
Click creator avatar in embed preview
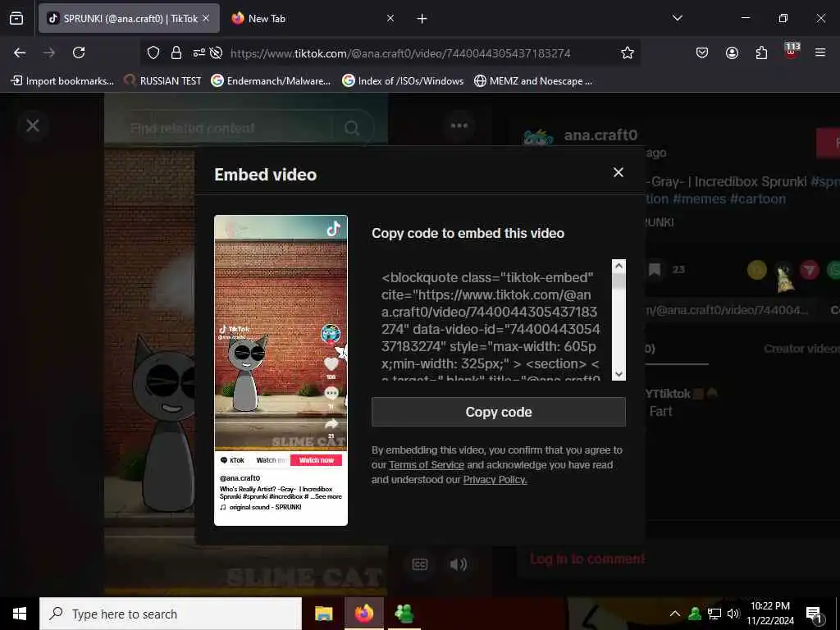coord(331,334)
